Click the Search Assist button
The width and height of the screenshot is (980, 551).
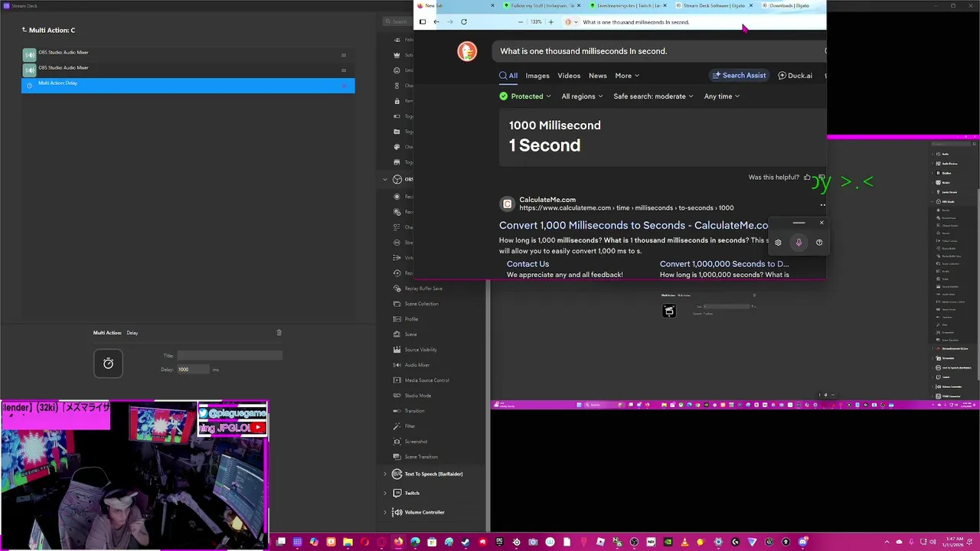coord(739,76)
